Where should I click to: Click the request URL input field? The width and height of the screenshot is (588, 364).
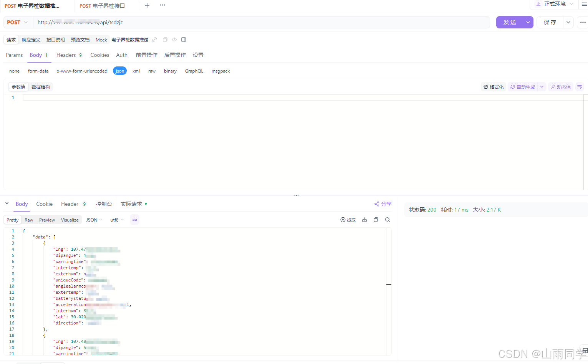click(x=262, y=22)
